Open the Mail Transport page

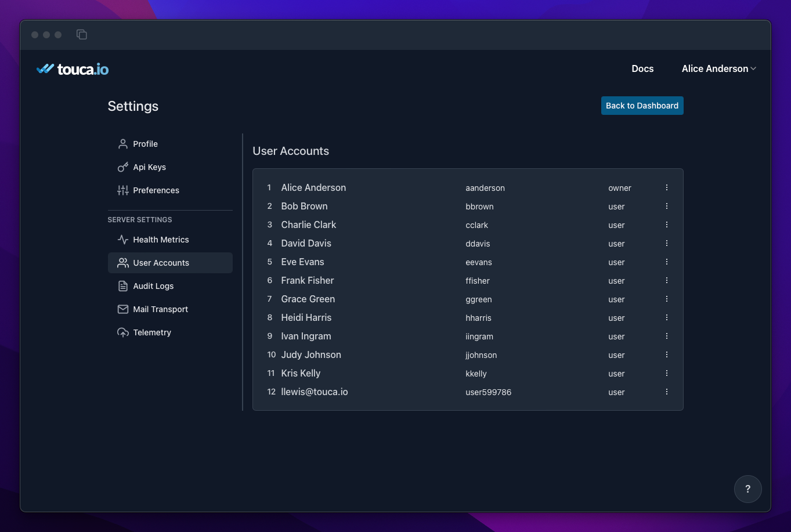coord(170,309)
